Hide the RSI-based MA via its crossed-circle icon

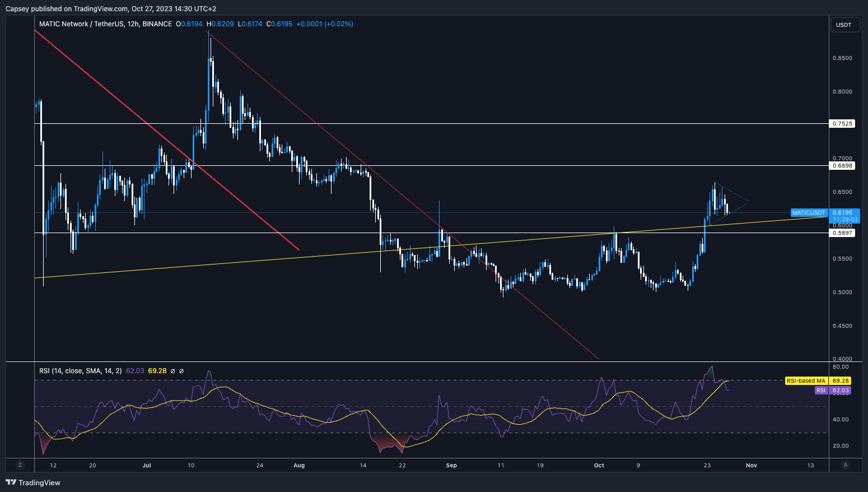(181, 370)
